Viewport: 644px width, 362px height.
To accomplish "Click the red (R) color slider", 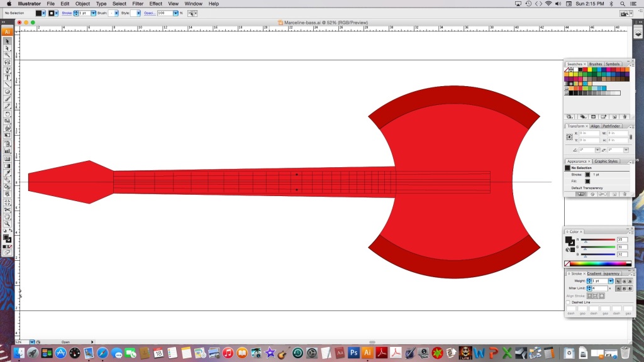I will (598, 239).
